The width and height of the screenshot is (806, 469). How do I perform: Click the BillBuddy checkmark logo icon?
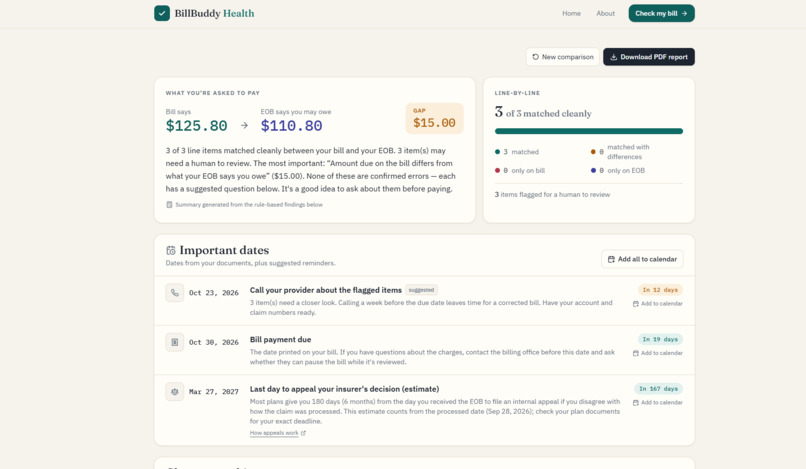click(162, 13)
